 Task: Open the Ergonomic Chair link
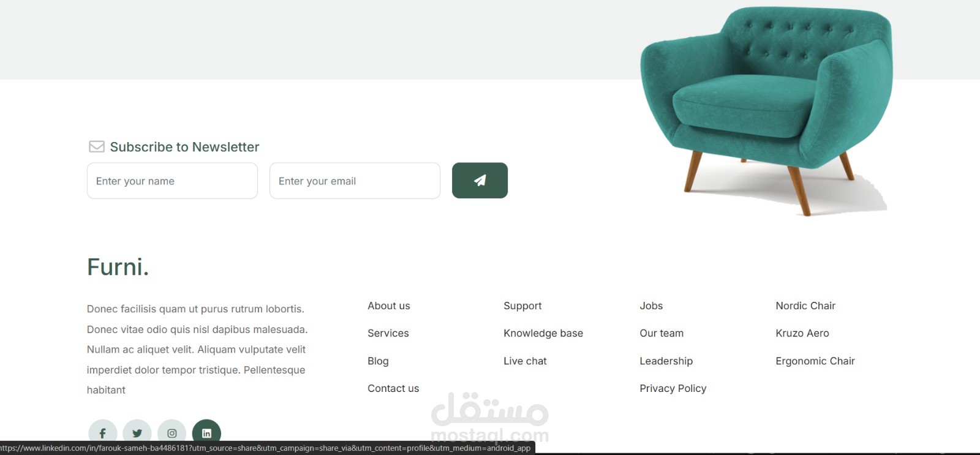click(815, 361)
